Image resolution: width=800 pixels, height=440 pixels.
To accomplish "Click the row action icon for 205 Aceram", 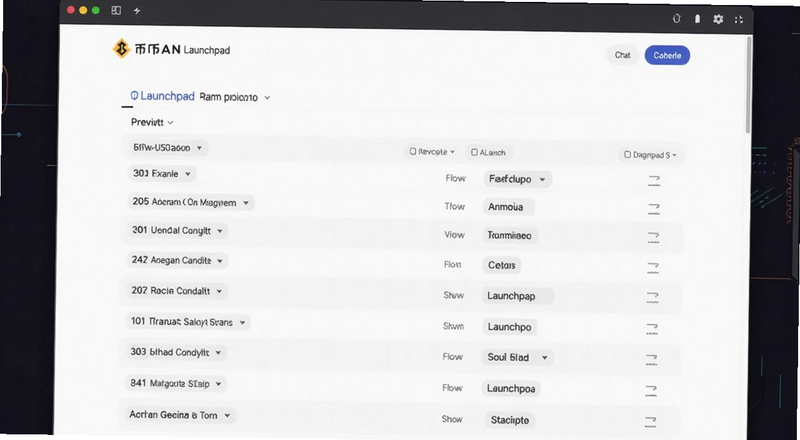I will (x=654, y=208).
